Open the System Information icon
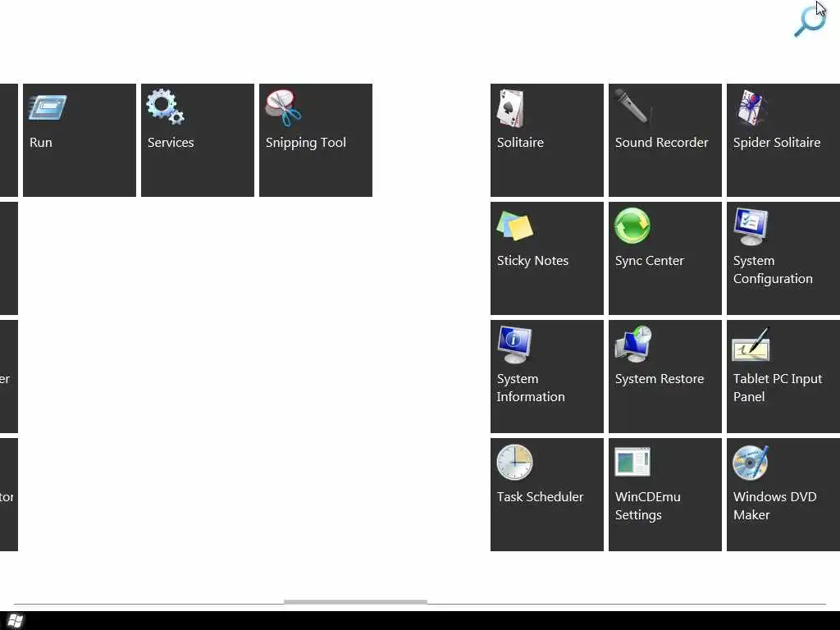The width and height of the screenshot is (840, 630). 514,345
